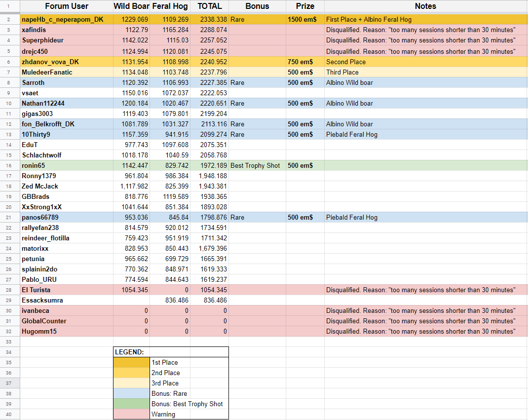Select row number 28 header
Image resolution: width=528 pixels, height=420 pixels.
9,290
